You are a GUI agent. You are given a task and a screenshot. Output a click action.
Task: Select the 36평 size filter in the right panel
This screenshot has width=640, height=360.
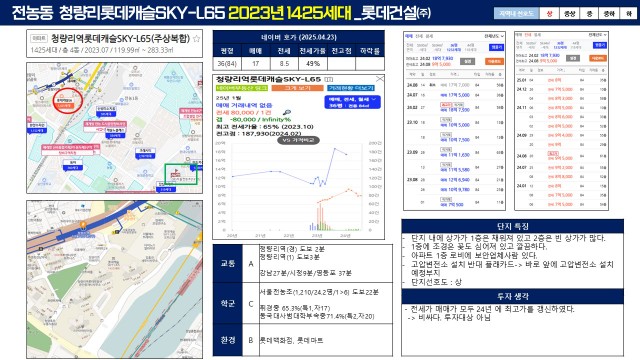click(x=560, y=45)
